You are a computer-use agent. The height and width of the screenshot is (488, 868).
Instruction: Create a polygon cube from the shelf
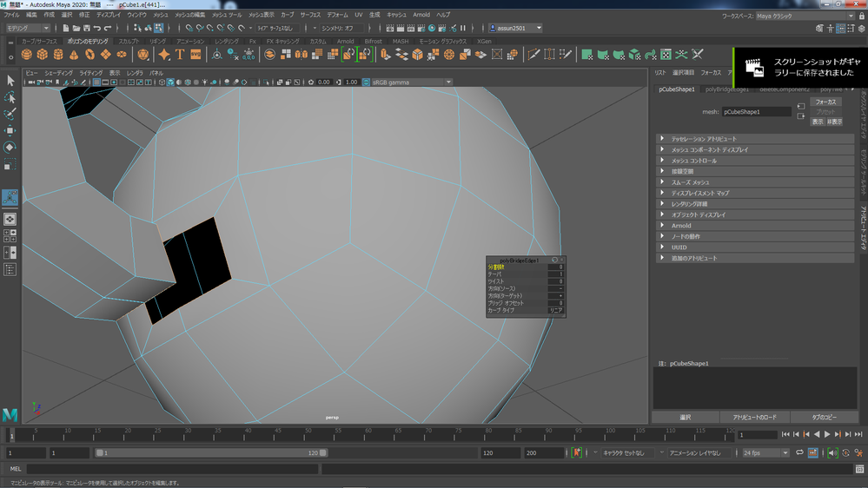[43, 55]
